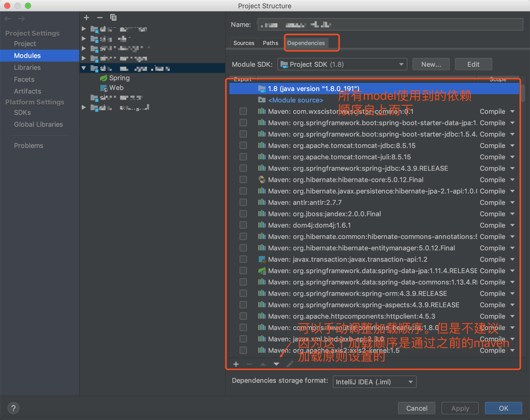This screenshot has width=530, height=420.
Task: Select the Spring facet leaf icon
Action: pos(104,78)
